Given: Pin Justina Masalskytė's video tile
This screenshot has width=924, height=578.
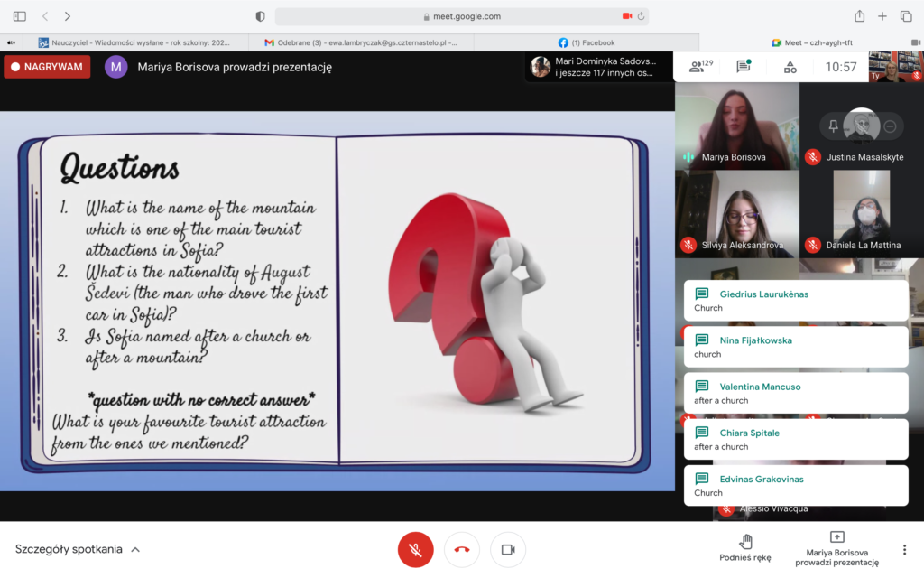Looking at the screenshot, I should 834,126.
